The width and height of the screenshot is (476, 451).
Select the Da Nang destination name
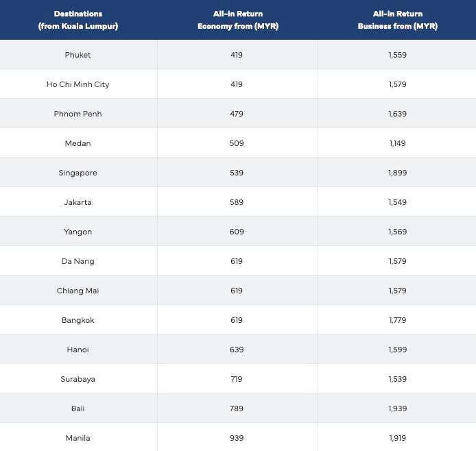click(x=78, y=261)
